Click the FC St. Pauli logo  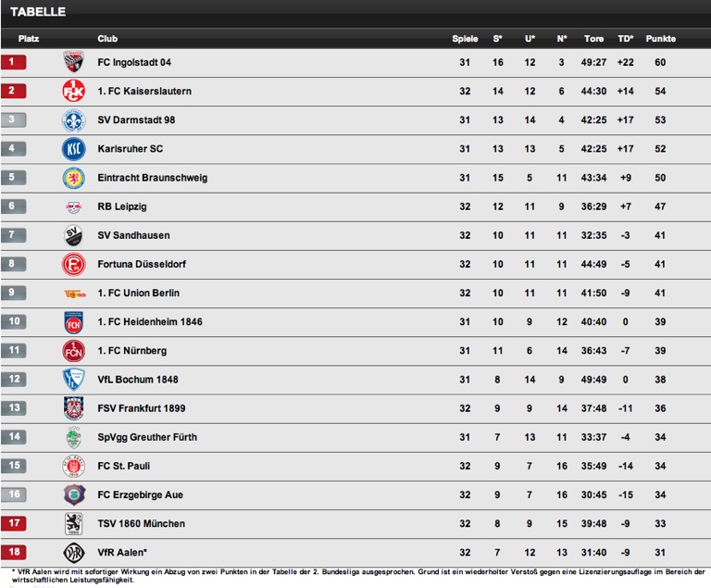(74, 466)
